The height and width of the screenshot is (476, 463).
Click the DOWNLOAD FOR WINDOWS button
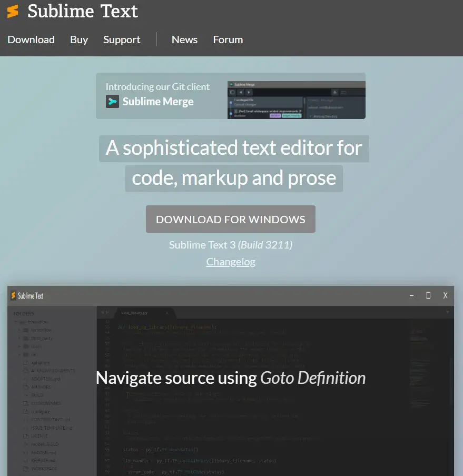pyautogui.click(x=230, y=219)
